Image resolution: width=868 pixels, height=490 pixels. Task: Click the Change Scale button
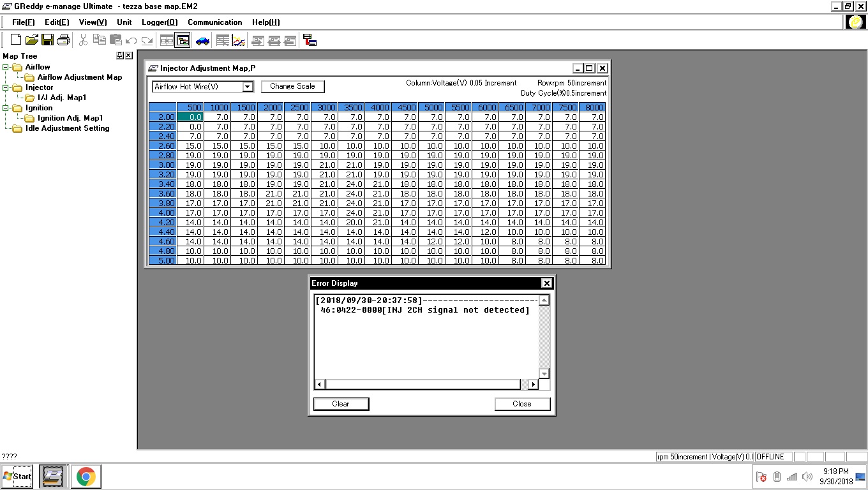(292, 86)
